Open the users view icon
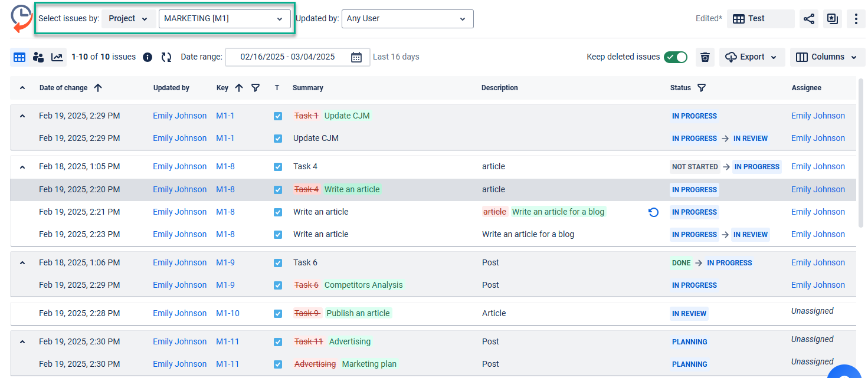Viewport: 868px width, 378px height. pyautogui.click(x=38, y=57)
